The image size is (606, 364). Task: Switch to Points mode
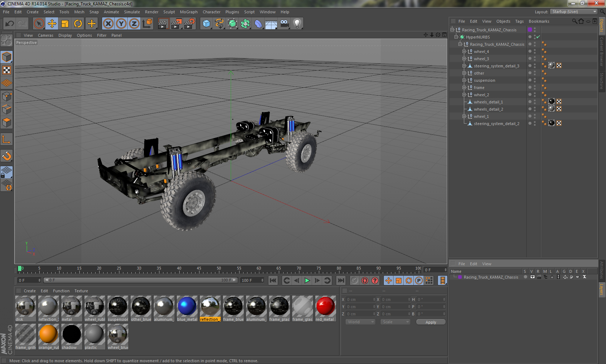point(7,97)
